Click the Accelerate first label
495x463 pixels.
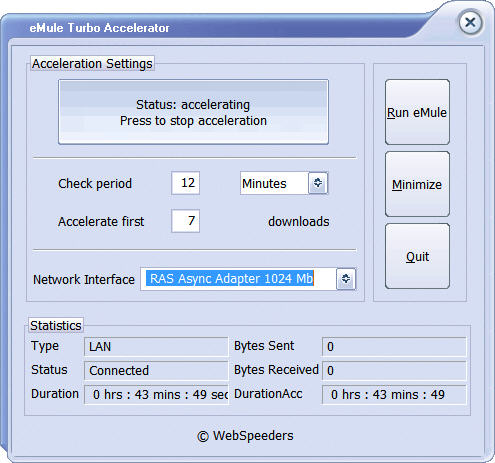click(x=101, y=222)
